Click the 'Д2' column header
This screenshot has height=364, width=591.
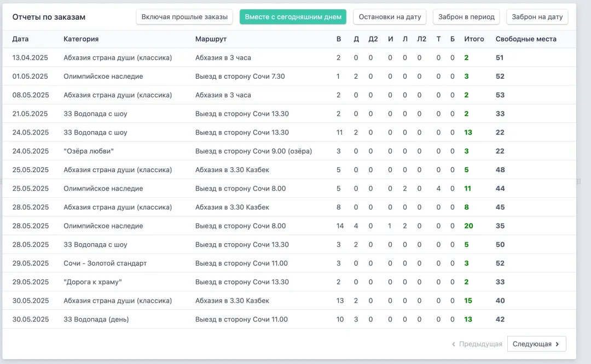click(x=373, y=39)
